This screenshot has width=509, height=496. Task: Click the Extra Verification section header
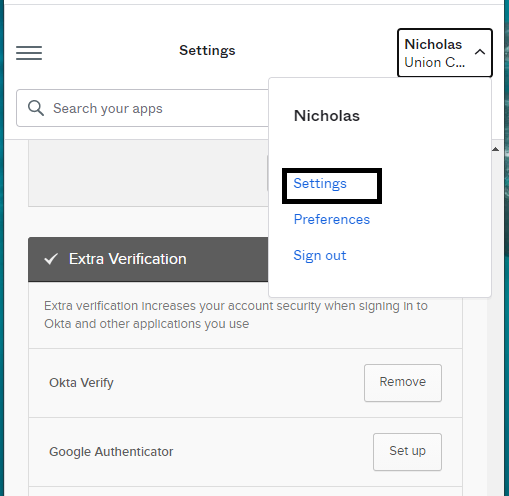[148, 259]
